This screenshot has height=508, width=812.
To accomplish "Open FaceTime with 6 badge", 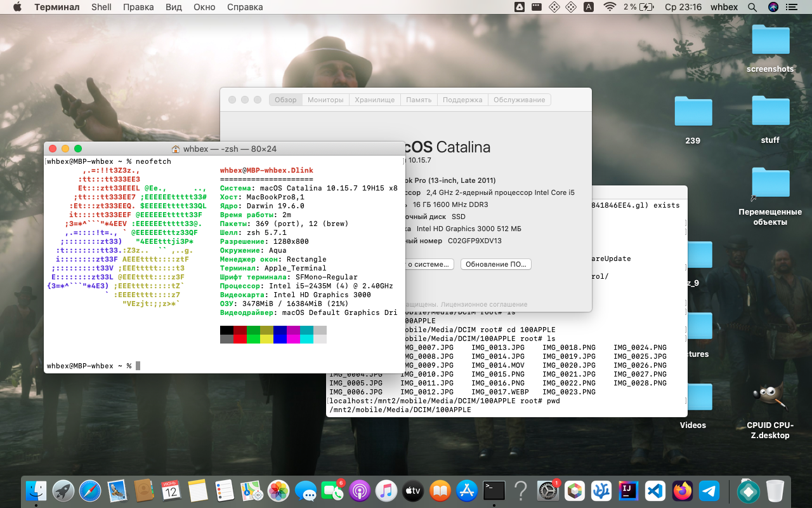I will (332, 491).
